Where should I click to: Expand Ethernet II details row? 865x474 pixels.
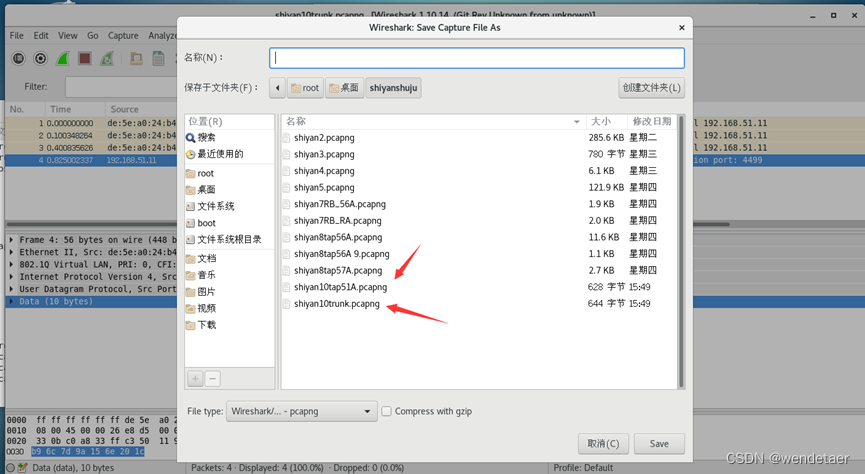pos(11,252)
